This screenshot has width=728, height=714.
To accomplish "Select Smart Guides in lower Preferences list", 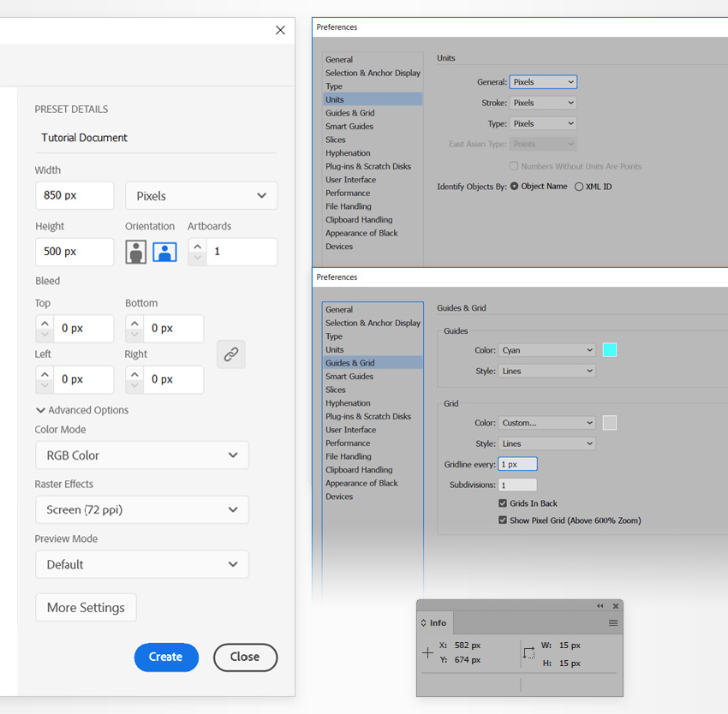I will 349,377.
